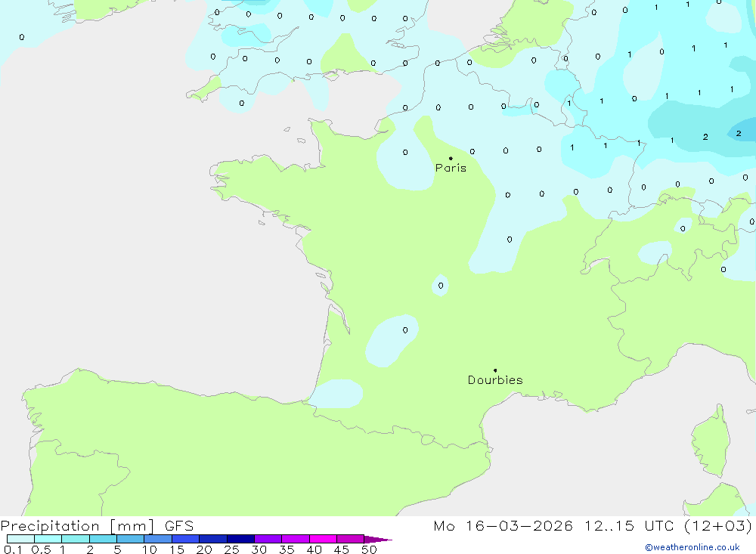This screenshot has width=756, height=554.
Task: Pick the 2–5 mm sky blue legend swatch
Action: (x=103, y=539)
